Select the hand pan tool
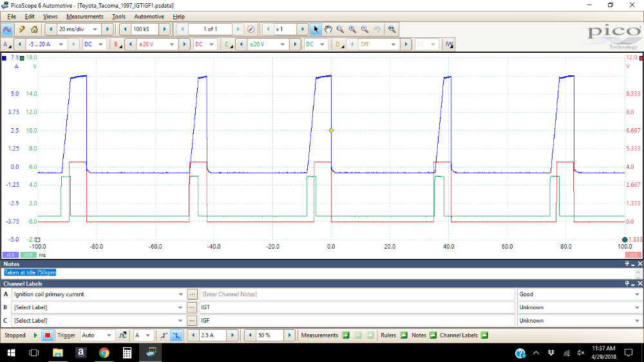 click(328, 29)
